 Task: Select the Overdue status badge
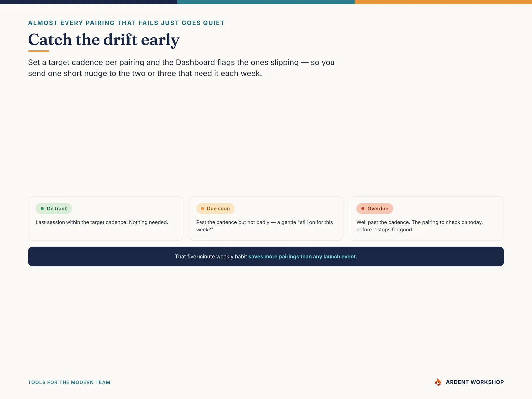[375, 209]
